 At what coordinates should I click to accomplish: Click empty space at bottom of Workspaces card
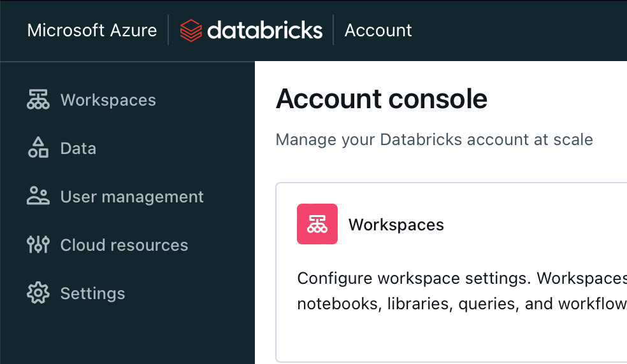446,340
